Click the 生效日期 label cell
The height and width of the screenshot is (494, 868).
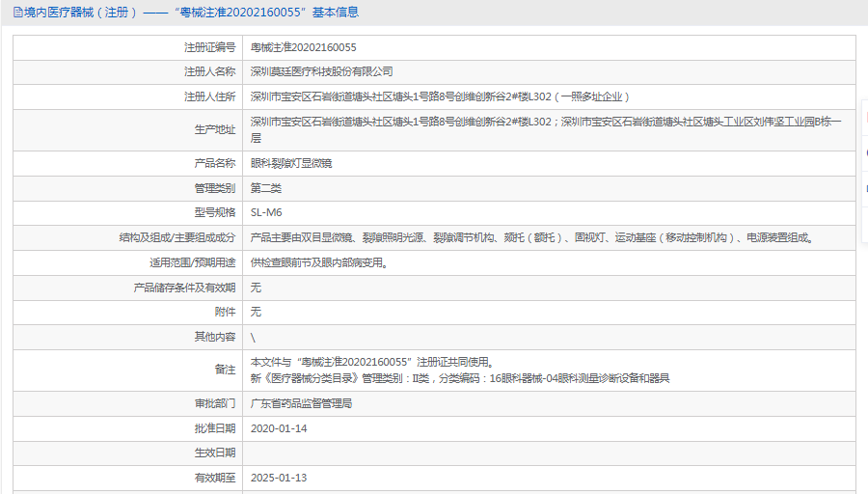pyautogui.click(x=128, y=453)
